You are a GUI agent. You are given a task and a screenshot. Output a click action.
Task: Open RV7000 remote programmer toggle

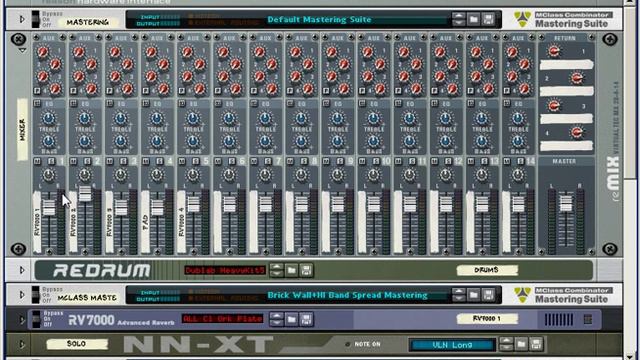coord(588,319)
